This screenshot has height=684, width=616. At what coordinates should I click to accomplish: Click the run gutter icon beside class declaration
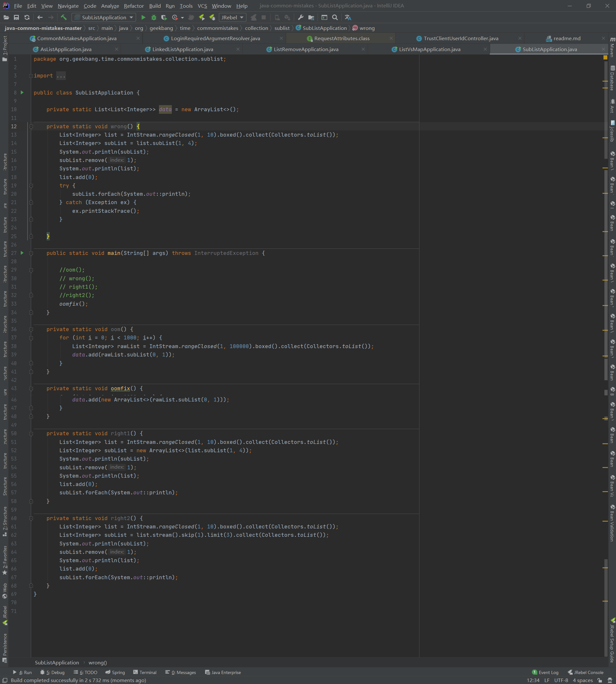click(22, 93)
